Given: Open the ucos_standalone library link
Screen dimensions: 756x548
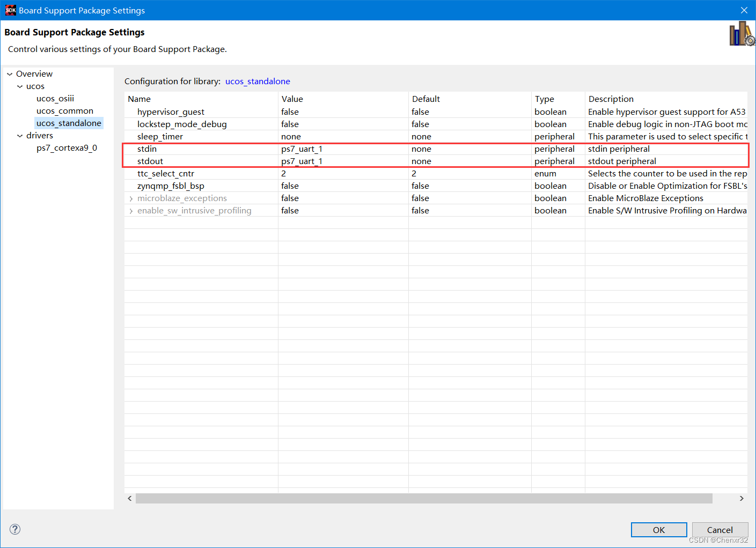Looking at the screenshot, I should point(258,82).
